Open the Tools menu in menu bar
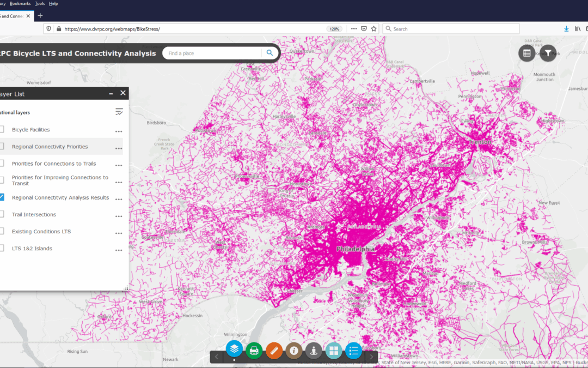The height and width of the screenshot is (368, 588). click(x=40, y=3)
